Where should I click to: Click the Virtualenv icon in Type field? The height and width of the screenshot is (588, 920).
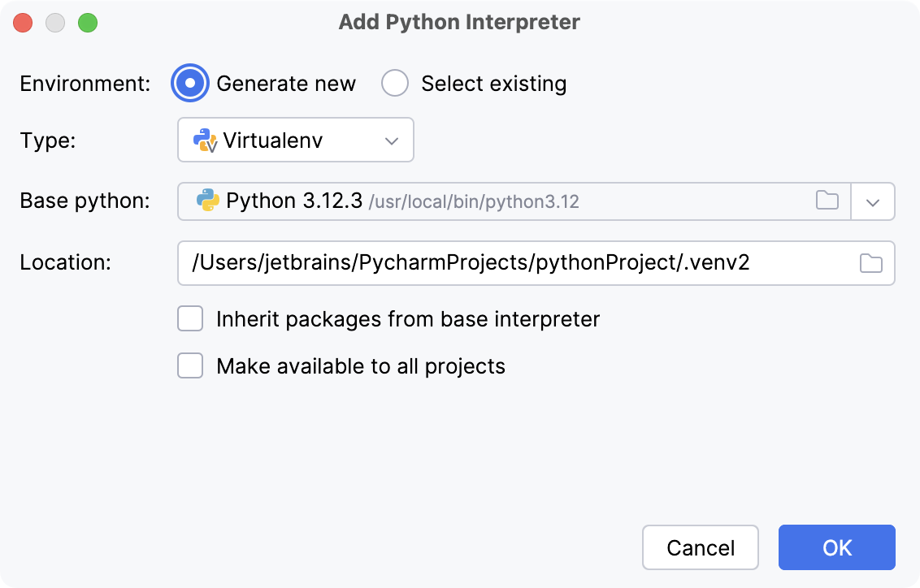(205, 141)
